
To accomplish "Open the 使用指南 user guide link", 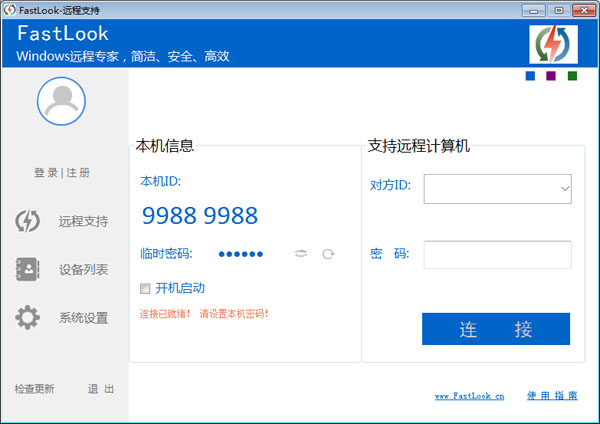I will click(552, 396).
